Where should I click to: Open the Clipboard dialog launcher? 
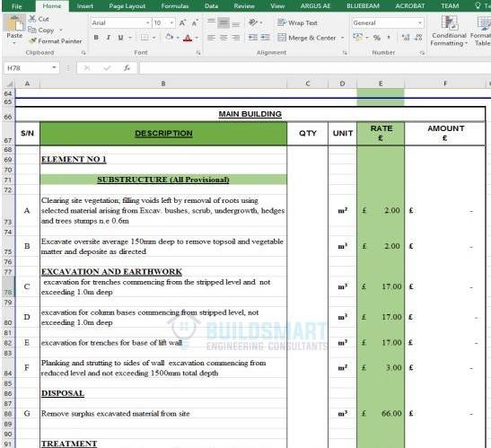pos(83,53)
